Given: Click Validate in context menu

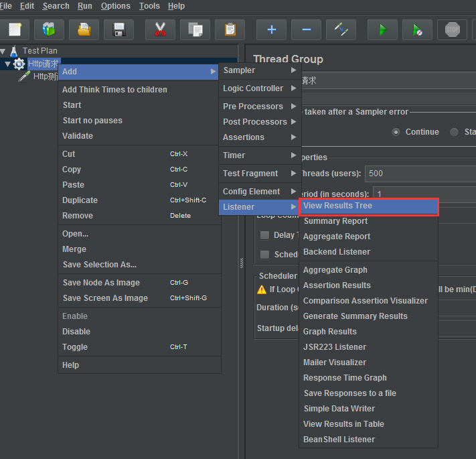Looking at the screenshot, I should (139, 136).
